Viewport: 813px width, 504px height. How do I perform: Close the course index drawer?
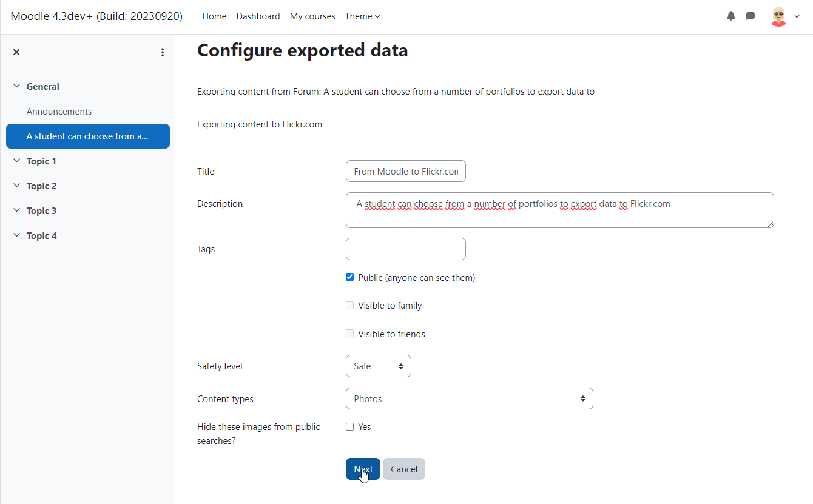coord(16,52)
